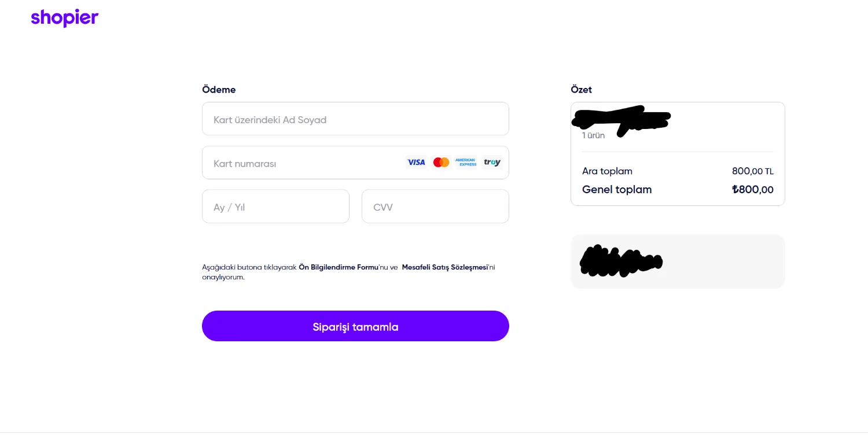Open the Ön Bilgilendirme Formu link
The width and height of the screenshot is (868, 435).
pos(337,267)
